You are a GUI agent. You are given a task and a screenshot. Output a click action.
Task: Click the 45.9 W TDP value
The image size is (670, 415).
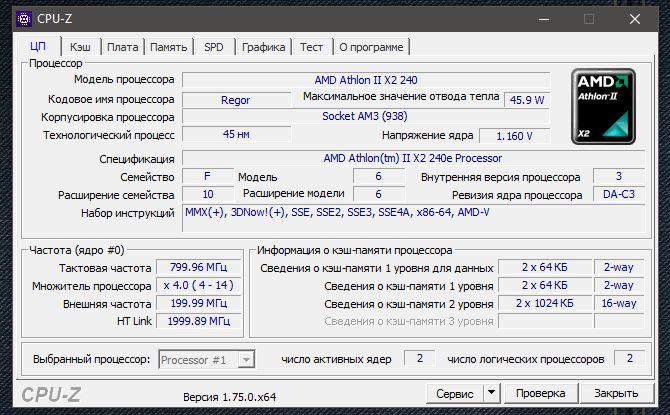coord(527,100)
